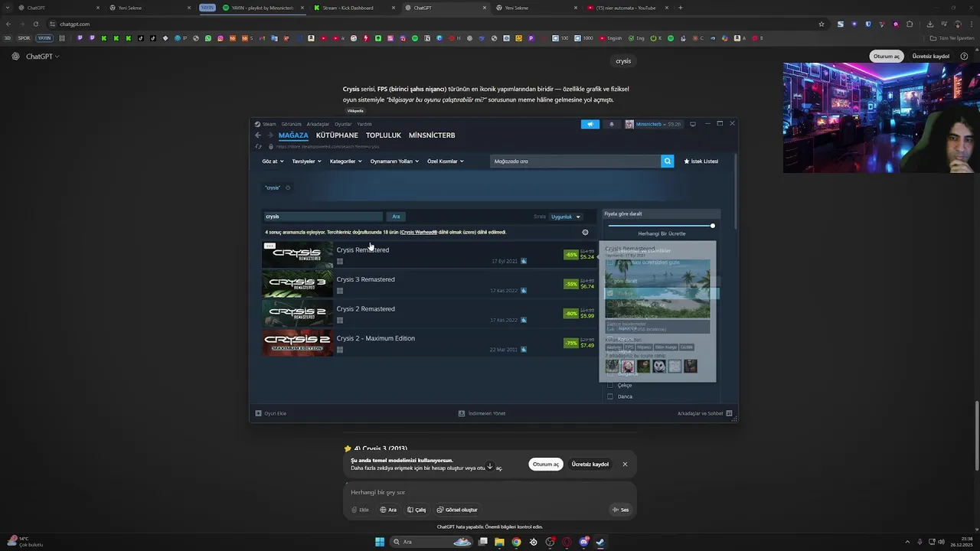Expand the Göz at dropdown
This screenshot has width=980, height=551.
(273, 161)
